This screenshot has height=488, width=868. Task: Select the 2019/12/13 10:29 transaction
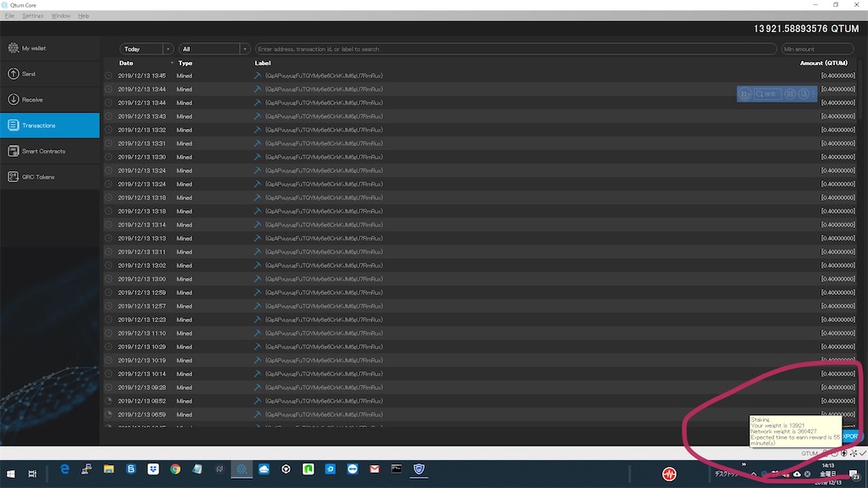(480, 347)
